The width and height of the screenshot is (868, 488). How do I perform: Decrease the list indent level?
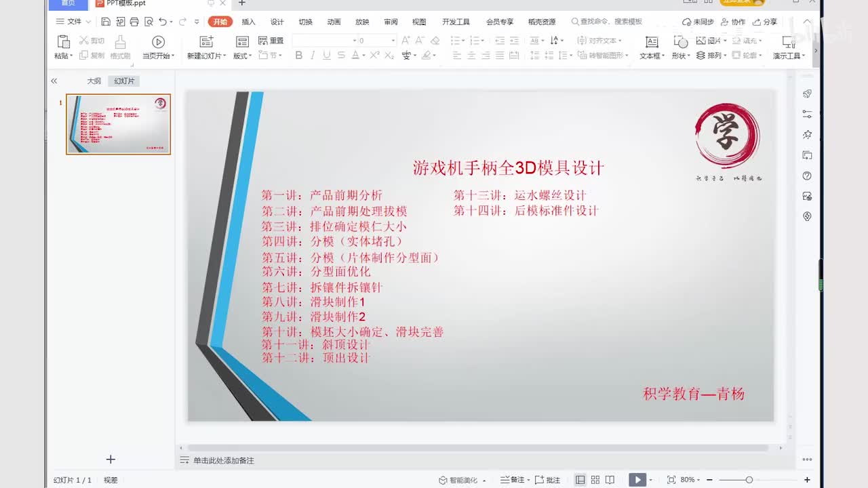click(x=500, y=41)
